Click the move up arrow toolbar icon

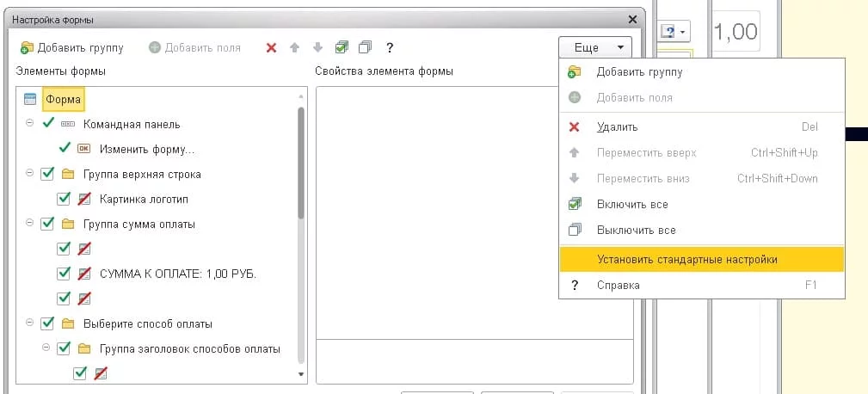[x=294, y=47]
